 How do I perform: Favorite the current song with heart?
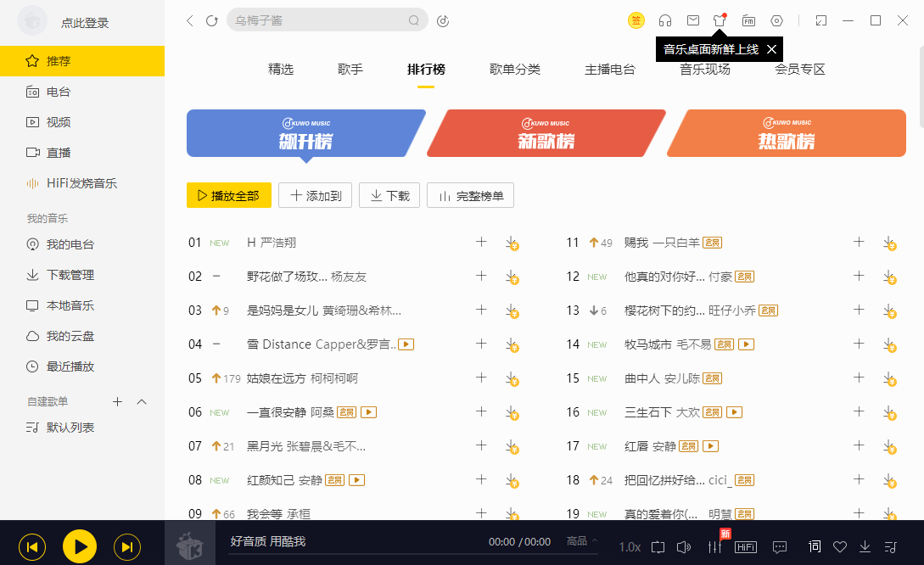(840, 547)
